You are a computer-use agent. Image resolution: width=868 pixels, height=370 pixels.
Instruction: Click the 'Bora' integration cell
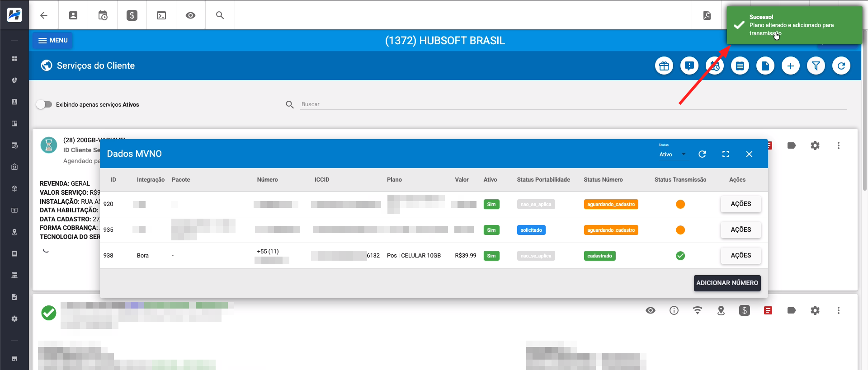[143, 256]
